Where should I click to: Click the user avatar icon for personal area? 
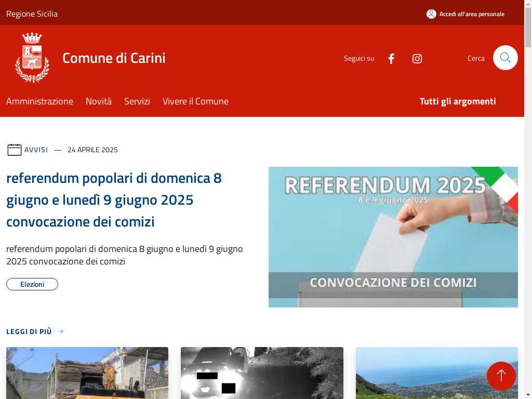tap(431, 14)
